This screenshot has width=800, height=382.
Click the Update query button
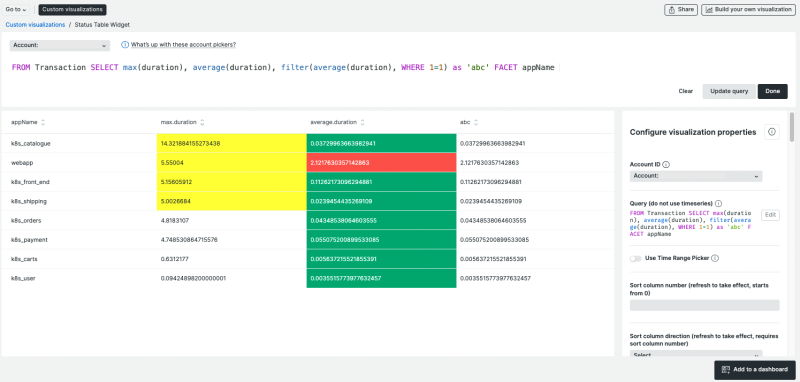729,91
